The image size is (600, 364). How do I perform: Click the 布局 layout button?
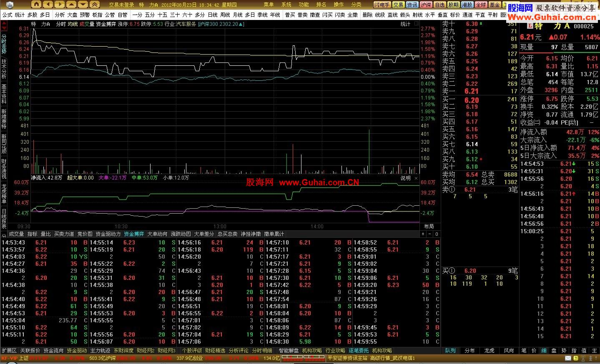[429, 227]
